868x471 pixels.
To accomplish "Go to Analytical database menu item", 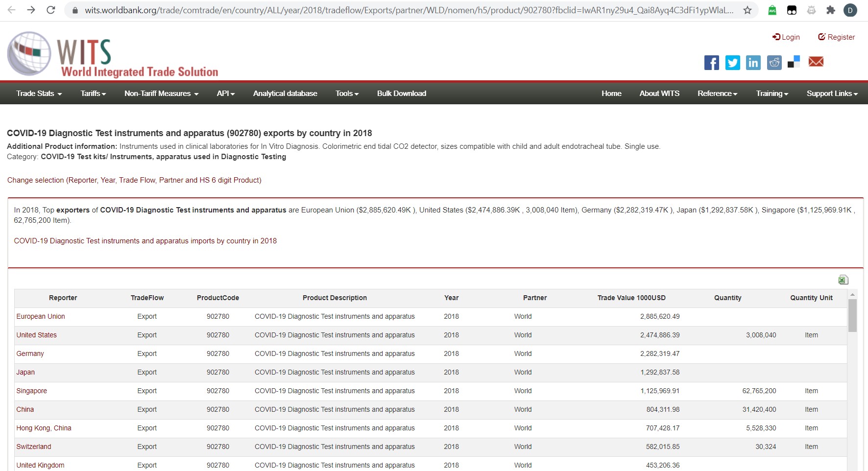I will (285, 94).
